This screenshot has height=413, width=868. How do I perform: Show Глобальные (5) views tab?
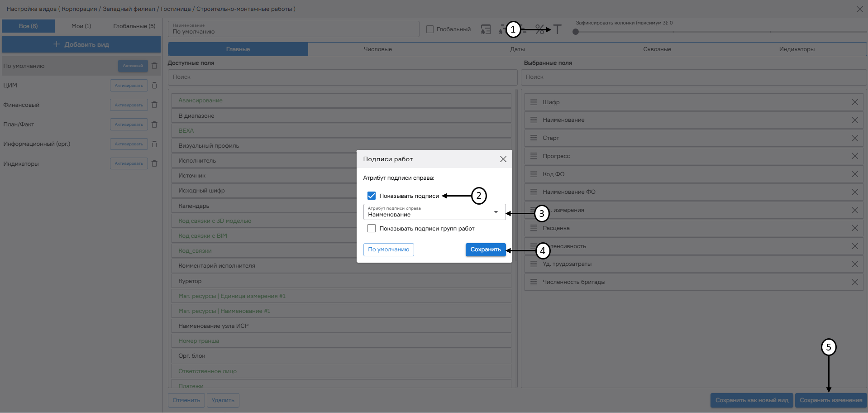click(x=134, y=26)
